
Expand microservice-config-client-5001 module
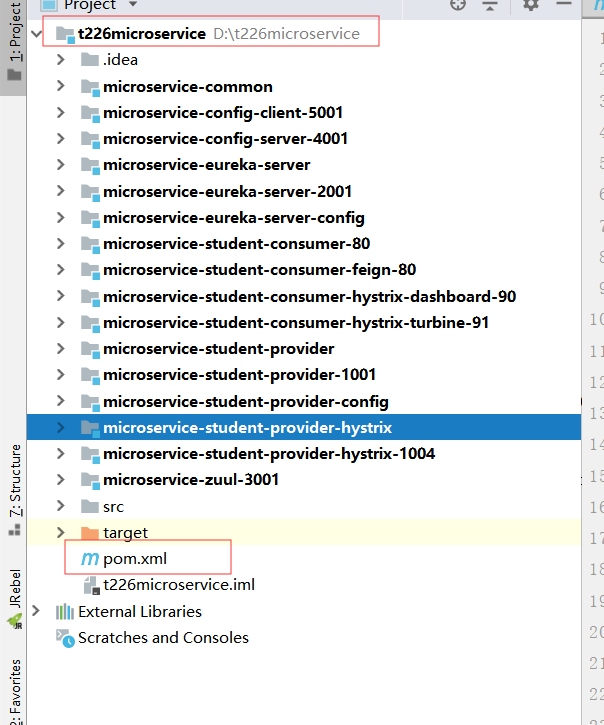[x=60, y=112]
